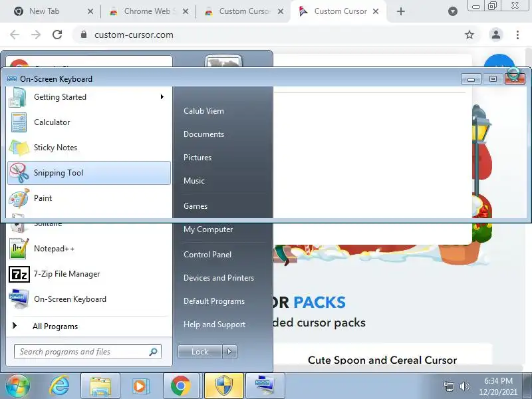Click the 7z program icon
This screenshot has width=532, height=399.
19,274
